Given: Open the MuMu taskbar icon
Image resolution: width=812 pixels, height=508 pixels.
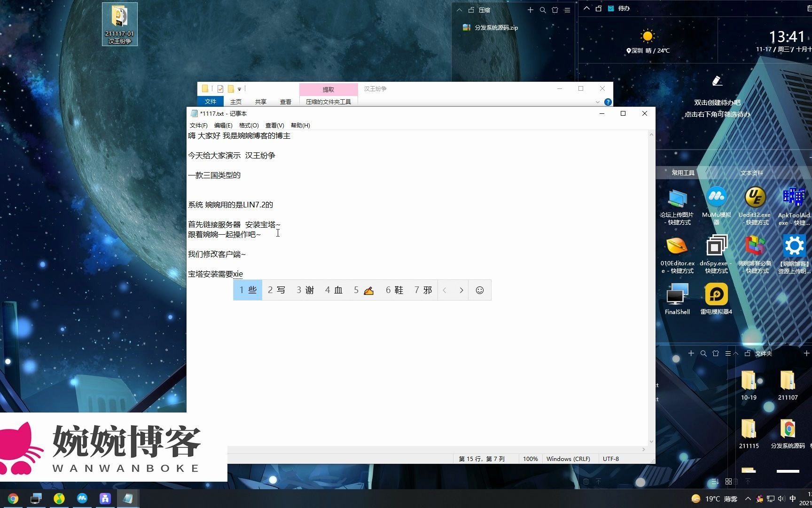Looking at the screenshot, I should [82, 499].
